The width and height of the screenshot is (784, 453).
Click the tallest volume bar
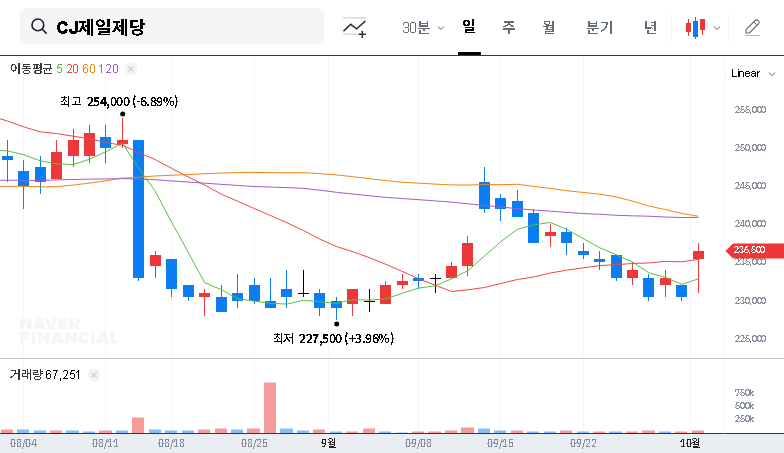click(269, 405)
